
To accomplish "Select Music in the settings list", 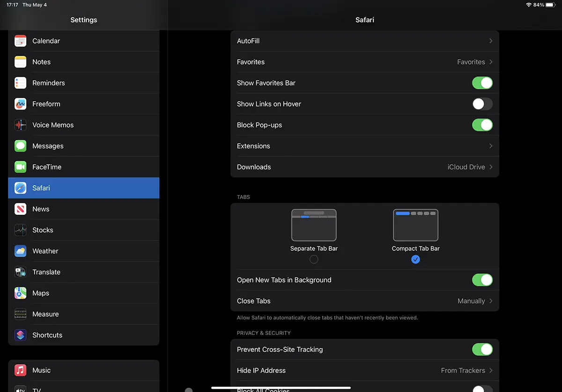I will tap(84, 370).
